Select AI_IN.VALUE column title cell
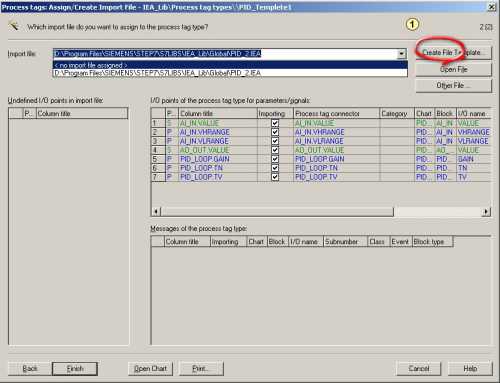 (x=218, y=123)
